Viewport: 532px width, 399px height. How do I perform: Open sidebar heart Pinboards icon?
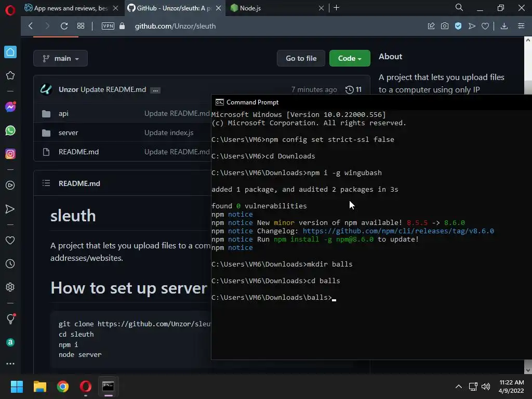(x=10, y=240)
